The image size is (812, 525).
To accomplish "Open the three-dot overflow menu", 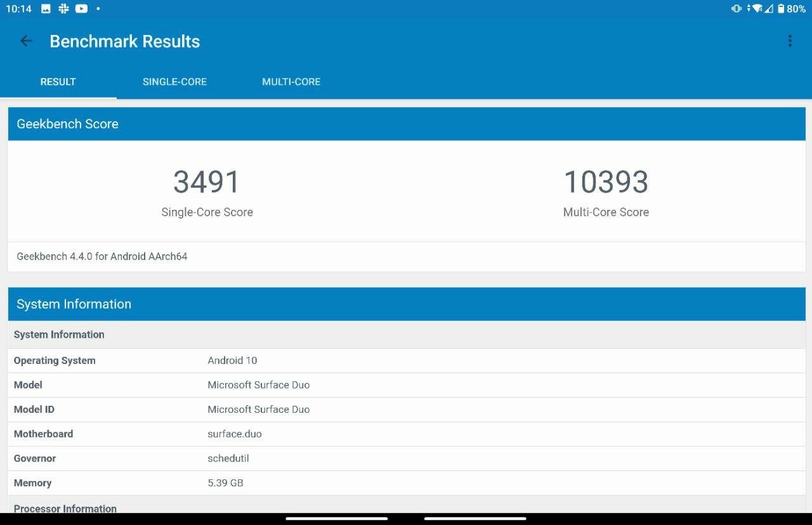I will (x=790, y=41).
